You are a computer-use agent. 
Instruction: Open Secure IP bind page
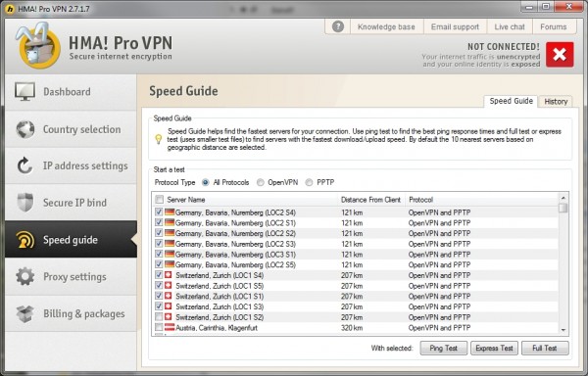pos(71,203)
